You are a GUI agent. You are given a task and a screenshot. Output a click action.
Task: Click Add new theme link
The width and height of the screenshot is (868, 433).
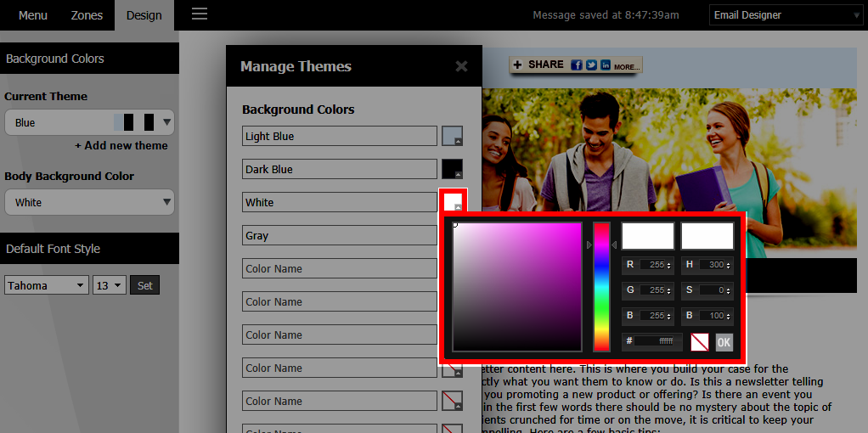tap(121, 146)
